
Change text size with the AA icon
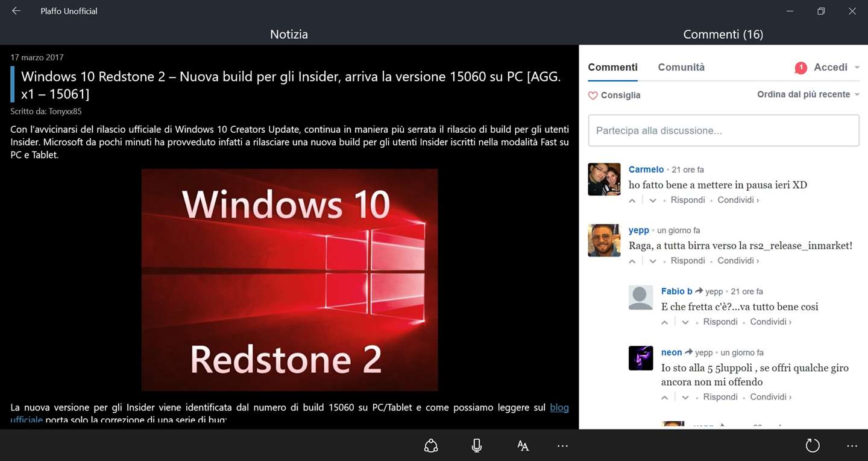523,445
